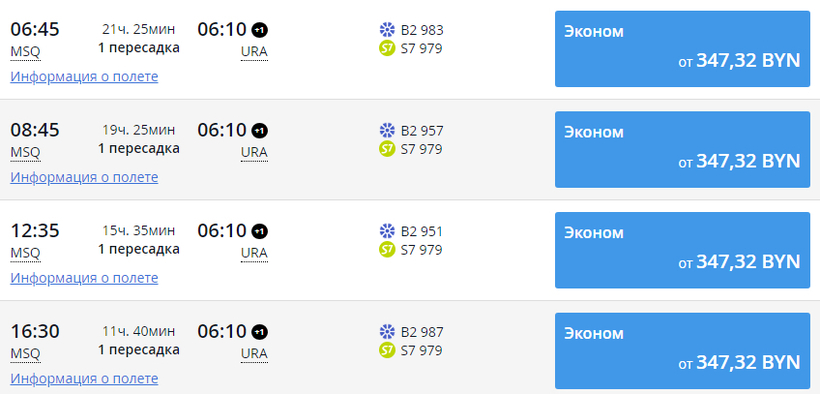Click the Belavia icon next to B2 957
This screenshot has width=820, height=394.
pos(387,130)
